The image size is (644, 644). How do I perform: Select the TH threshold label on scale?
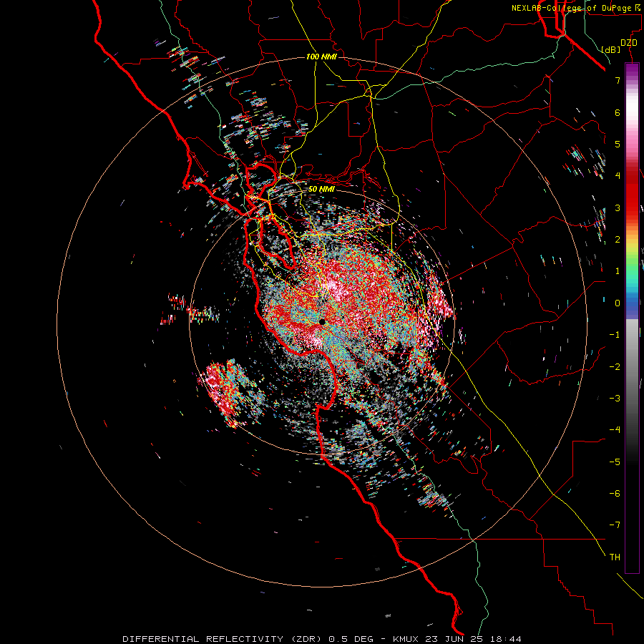click(x=615, y=557)
